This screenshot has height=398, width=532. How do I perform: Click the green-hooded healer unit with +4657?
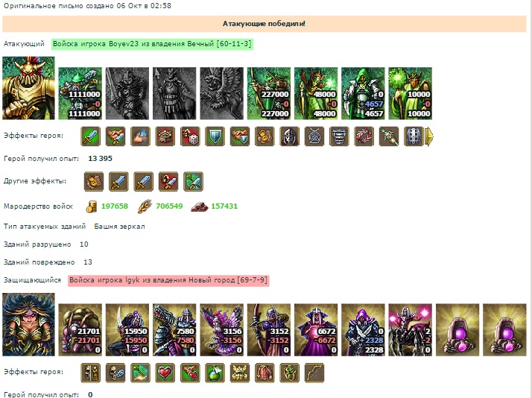coord(363,93)
